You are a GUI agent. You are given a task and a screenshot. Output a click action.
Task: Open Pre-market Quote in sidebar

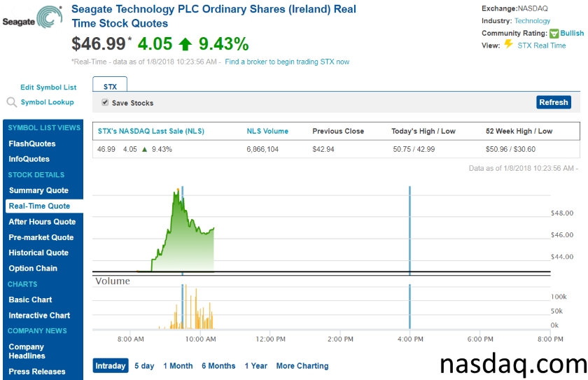click(41, 238)
